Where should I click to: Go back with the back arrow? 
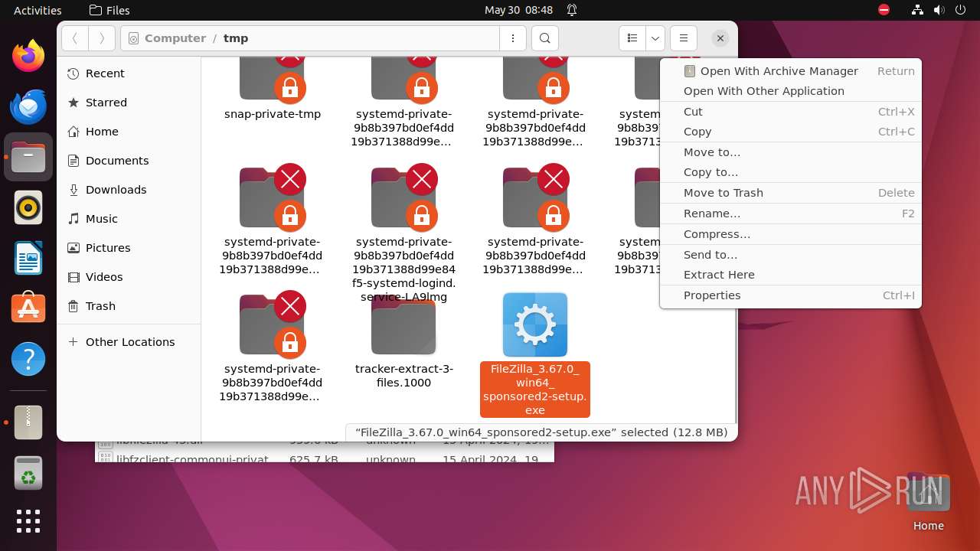coord(75,38)
